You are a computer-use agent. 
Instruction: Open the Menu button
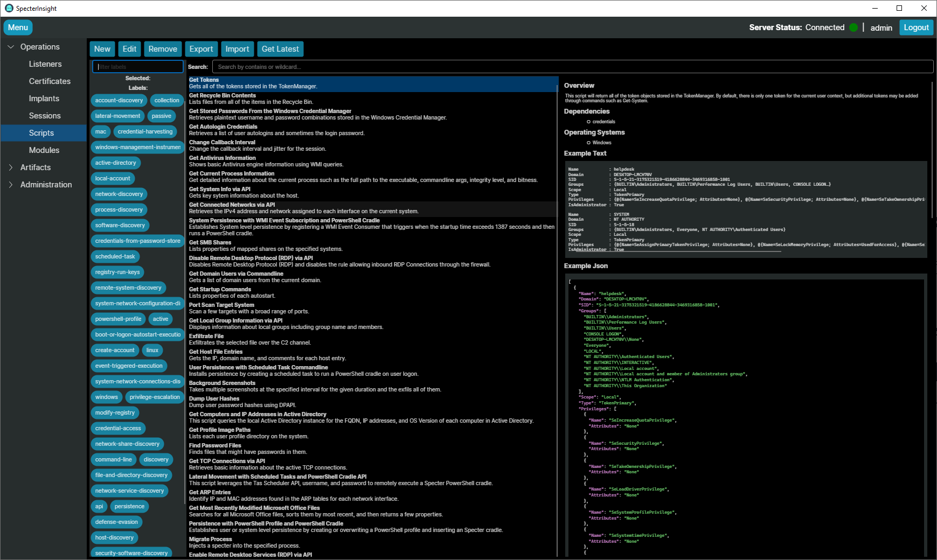(18, 27)
